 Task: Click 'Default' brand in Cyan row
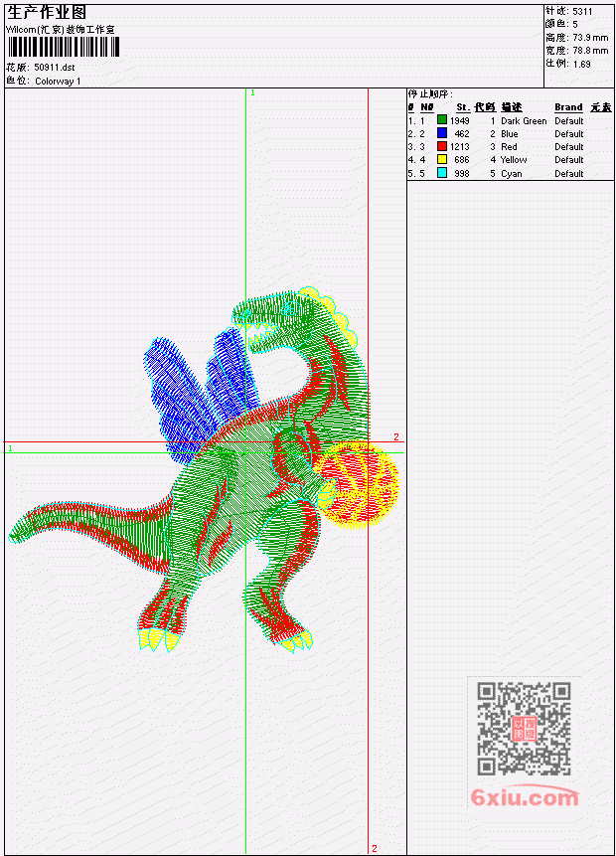(x=569, y=174)
